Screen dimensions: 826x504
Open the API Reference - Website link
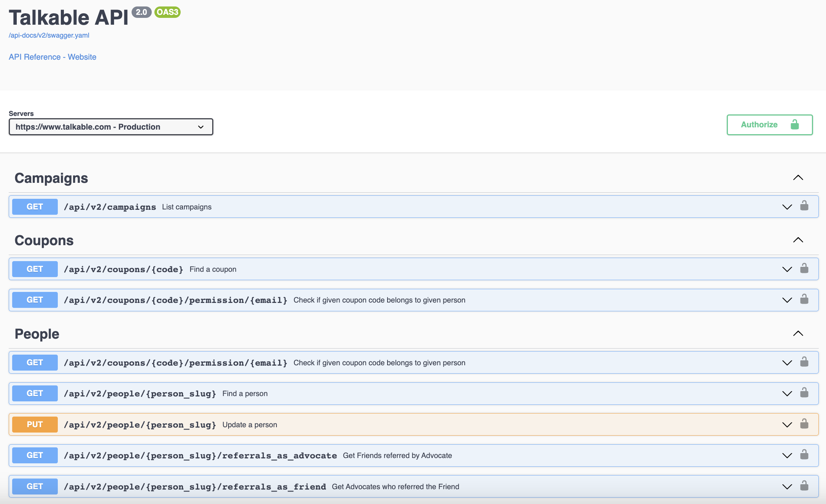pyautogui.click(x=52, y=57)
